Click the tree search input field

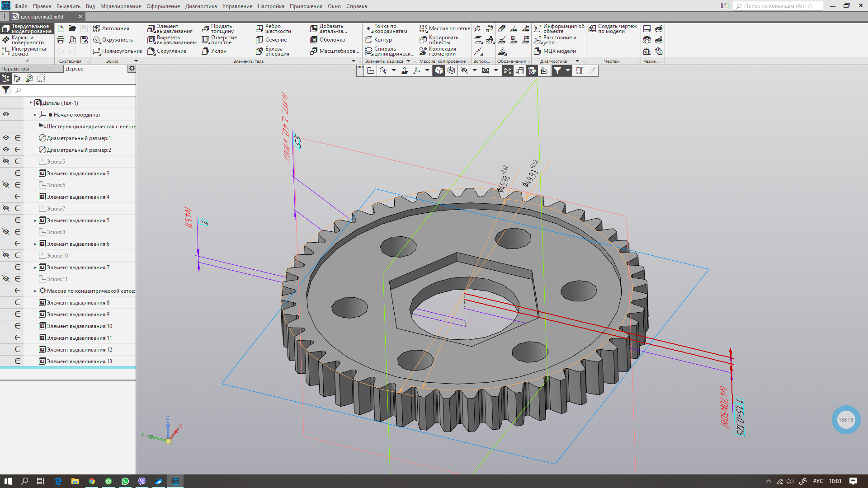pos(72,90)
